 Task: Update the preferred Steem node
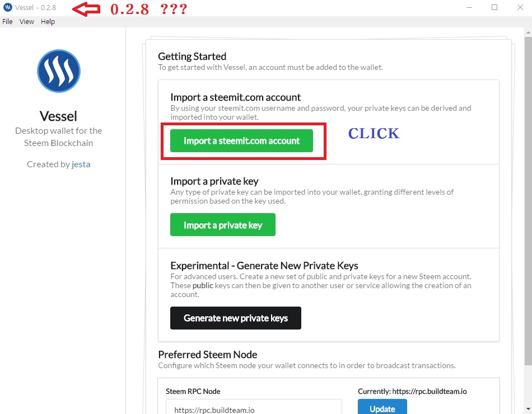click(x=382, y=407)
